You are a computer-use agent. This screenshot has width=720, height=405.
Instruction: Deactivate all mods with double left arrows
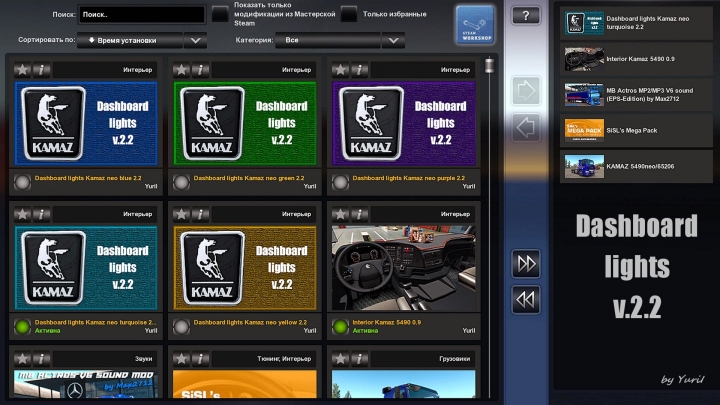click(526, 300)
